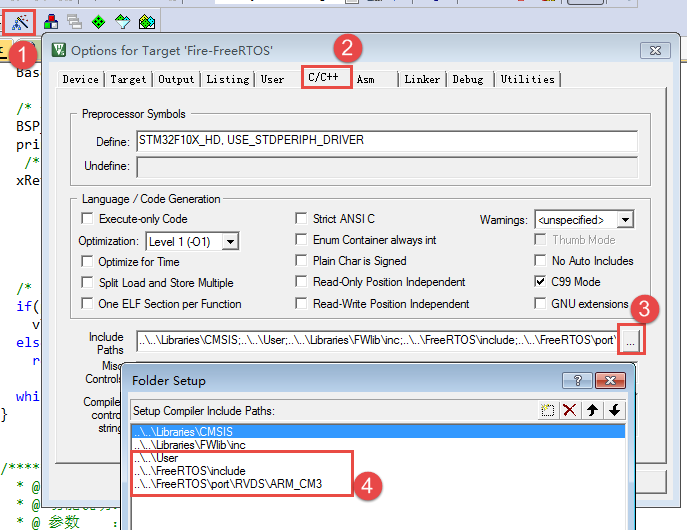Toggle Execute-only Code checkbox

click(87, 218)
